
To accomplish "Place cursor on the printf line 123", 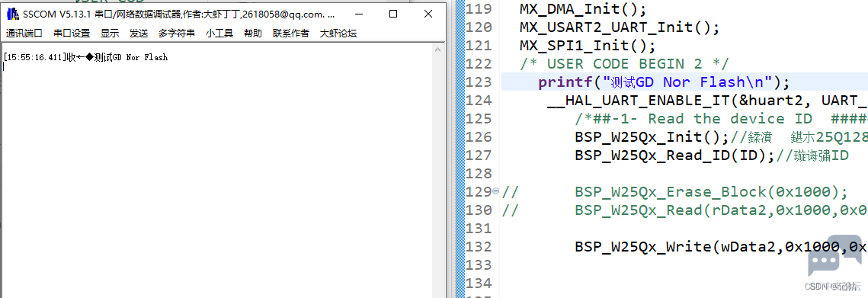I will tap(684, 82).
